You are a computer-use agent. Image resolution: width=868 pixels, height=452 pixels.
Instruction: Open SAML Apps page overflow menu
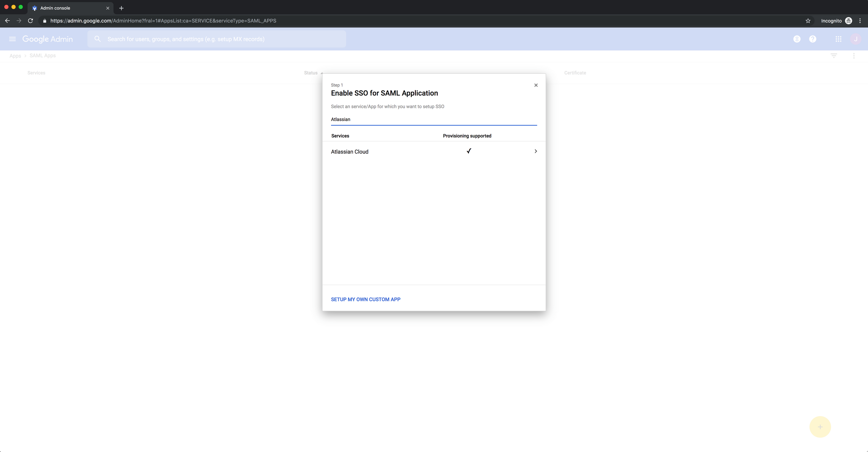coord(853,56)
